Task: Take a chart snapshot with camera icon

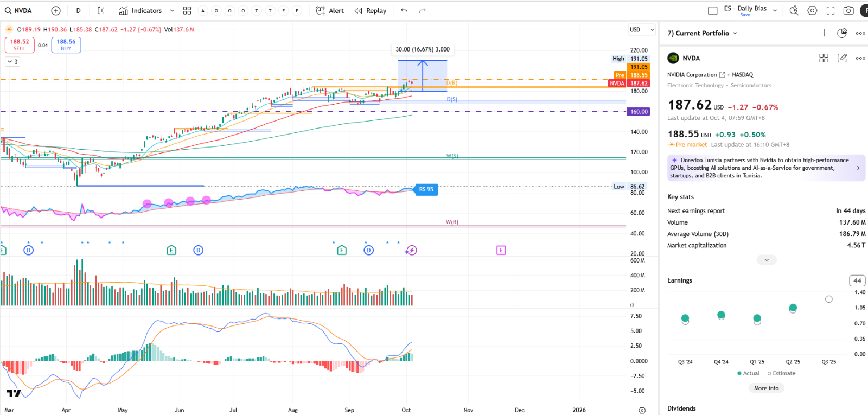Action: click(848, 10)
